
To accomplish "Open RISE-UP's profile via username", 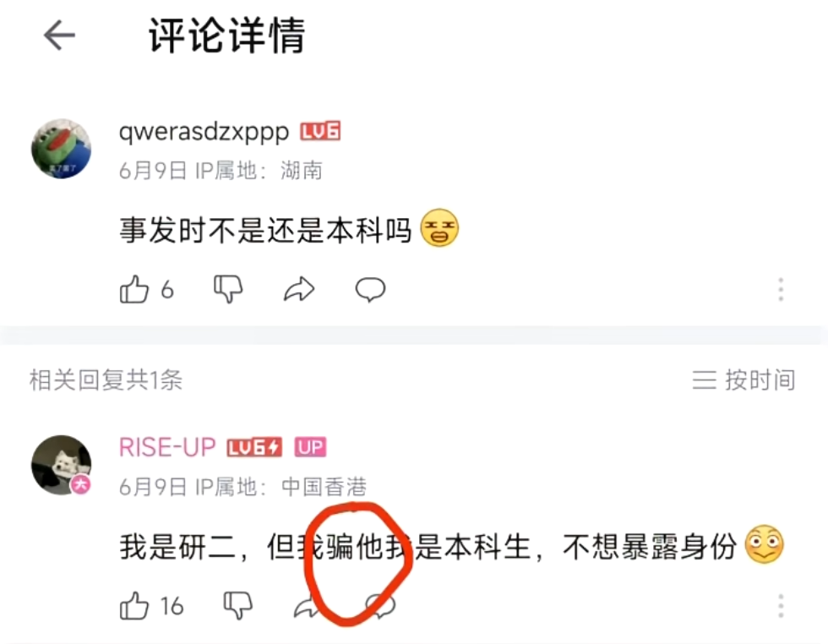I will tap(167, 447).
